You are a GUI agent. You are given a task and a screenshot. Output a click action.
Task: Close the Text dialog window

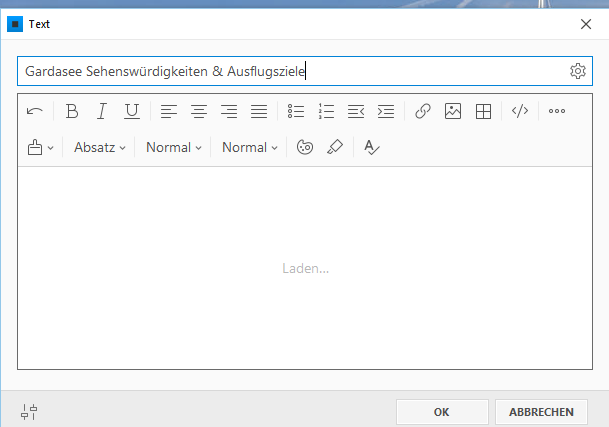586,24
